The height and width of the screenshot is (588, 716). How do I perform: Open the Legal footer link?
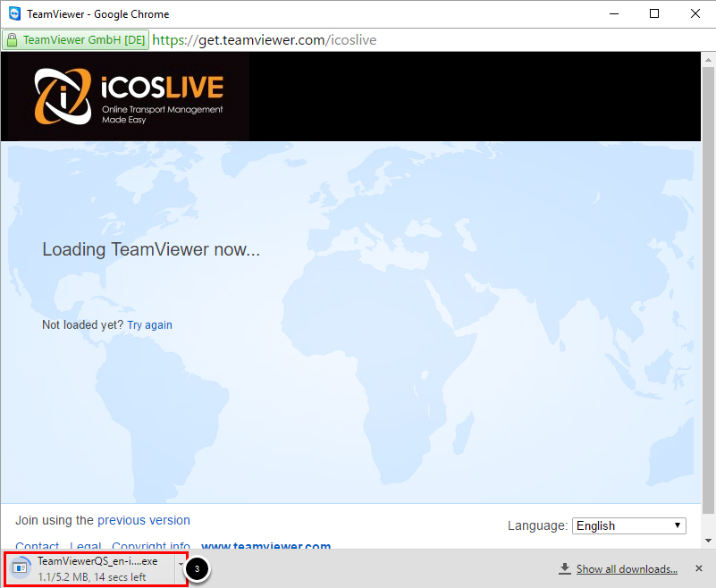click(86, 545)
